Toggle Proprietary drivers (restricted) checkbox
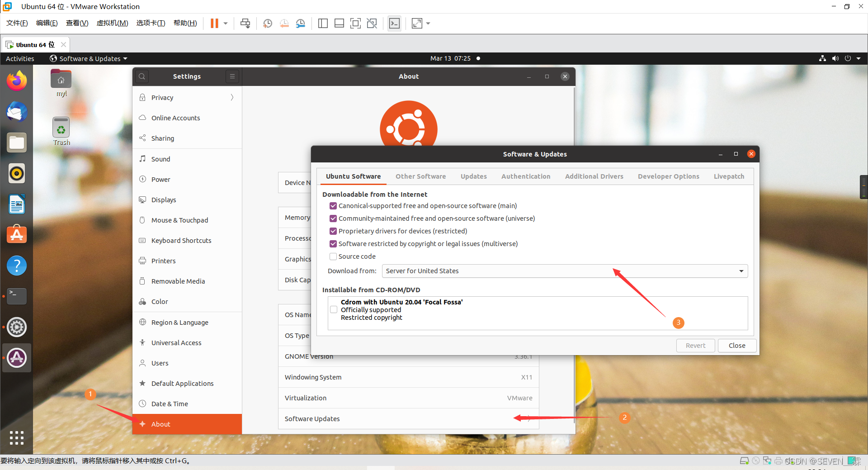The height and width of the screenshot is (470, 868). 333,231
